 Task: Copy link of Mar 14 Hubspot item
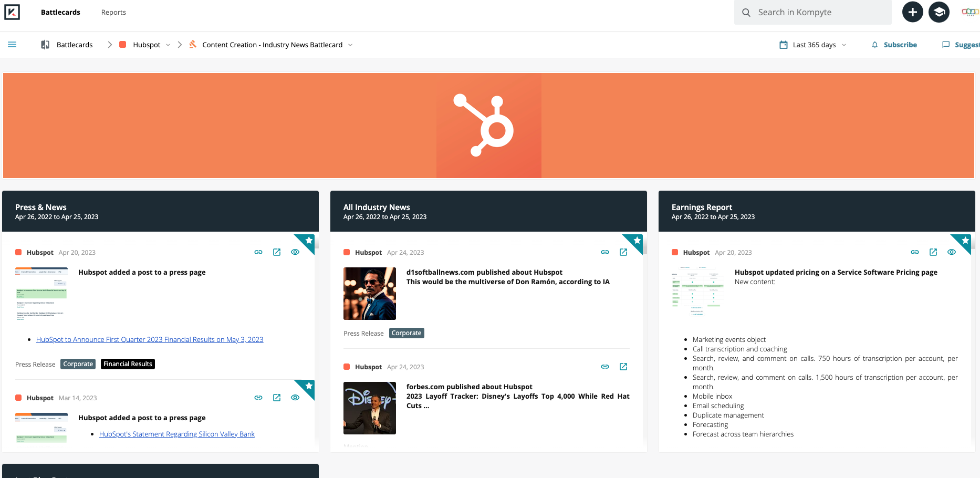point(258,398)
